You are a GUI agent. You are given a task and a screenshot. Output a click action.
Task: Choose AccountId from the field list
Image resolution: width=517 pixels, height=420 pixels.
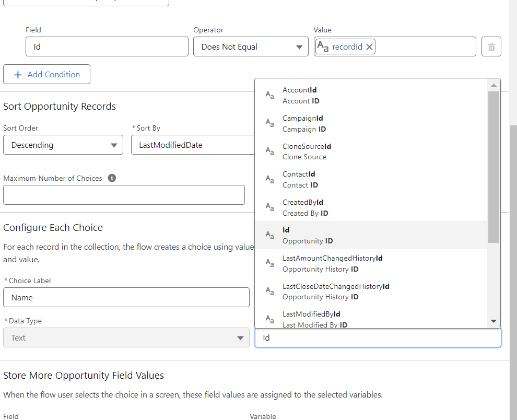[371, 96]
